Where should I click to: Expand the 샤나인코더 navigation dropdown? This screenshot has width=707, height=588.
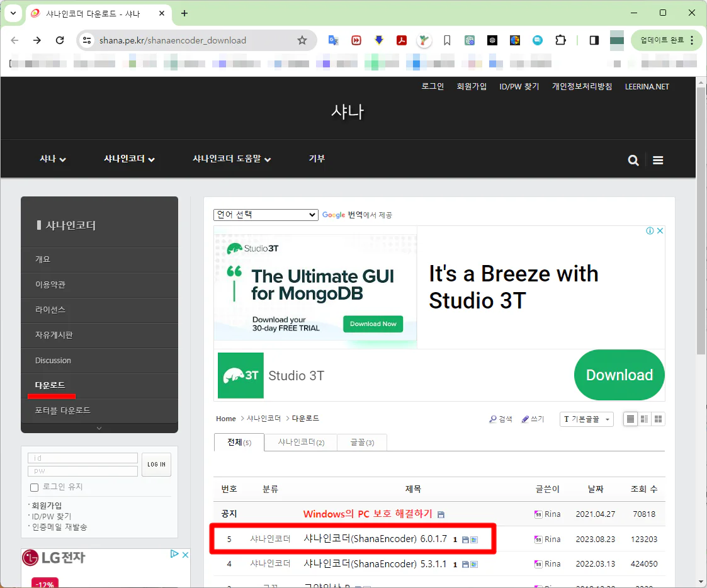(130, 159)
